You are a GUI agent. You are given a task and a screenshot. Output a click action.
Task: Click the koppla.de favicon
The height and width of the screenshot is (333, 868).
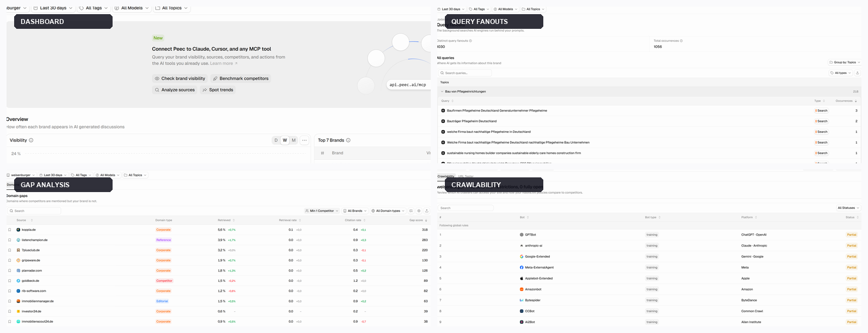point(18,230)
